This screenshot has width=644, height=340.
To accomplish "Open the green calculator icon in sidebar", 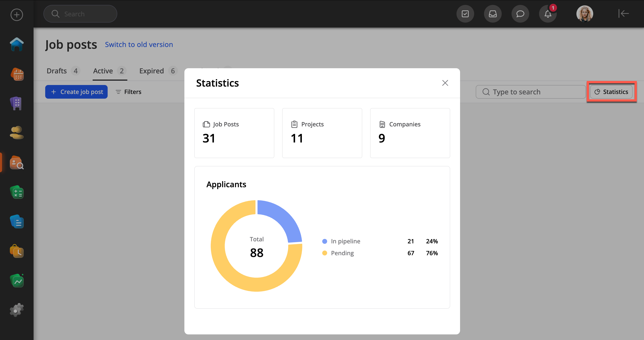I will (17, 192).
